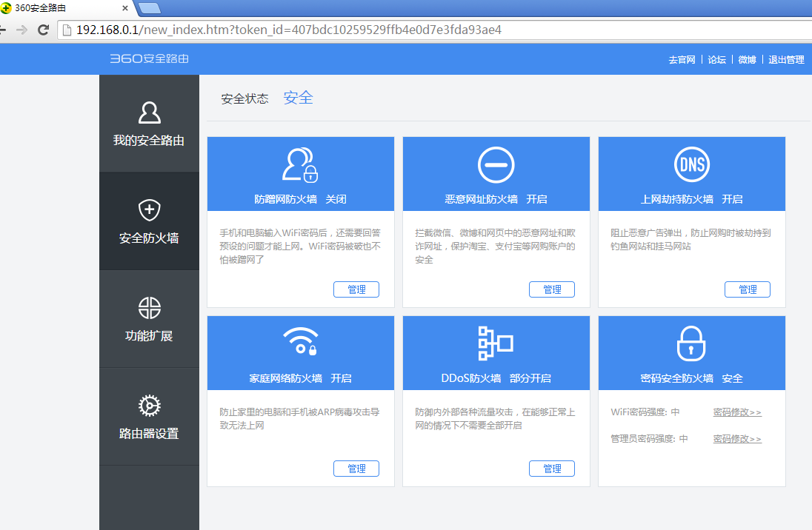The width and height of the screenshot is (812, 530).
Task: Click the gear icon for 路由器设置
Action: click(x=149, y=406)
